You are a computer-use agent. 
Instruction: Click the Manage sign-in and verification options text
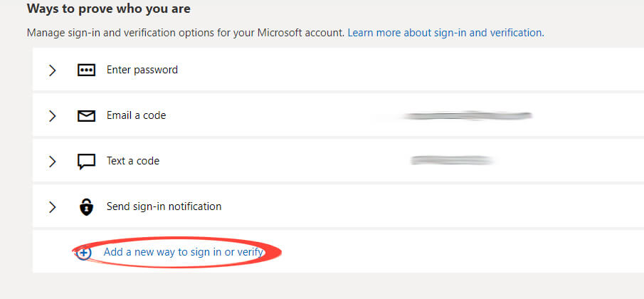click(186, 33)
